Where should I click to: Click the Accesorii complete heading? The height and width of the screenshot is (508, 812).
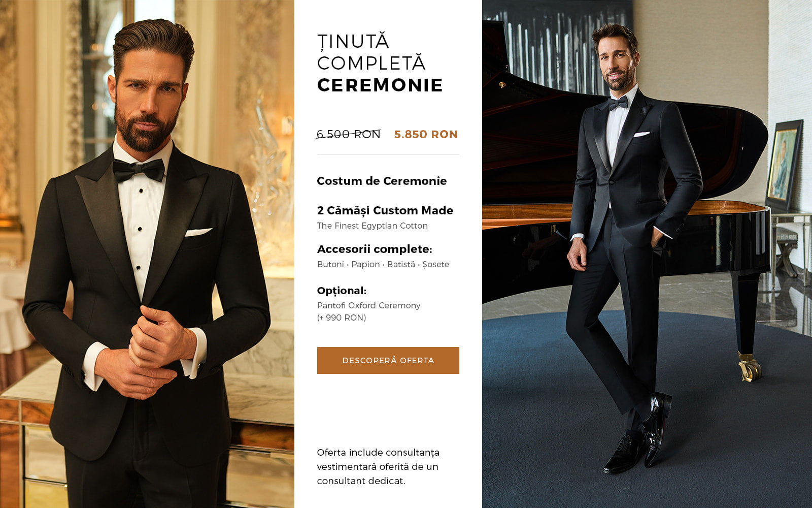(375, 249)
